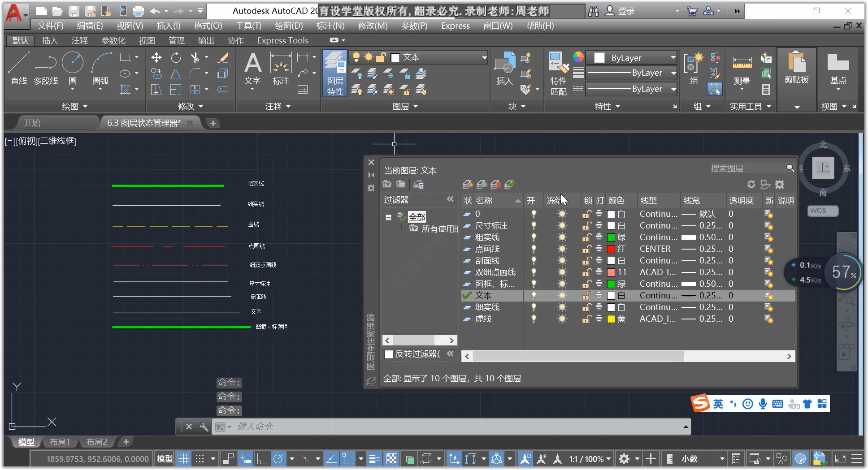Select the Text (文字) tool

(x=252, y=68)
